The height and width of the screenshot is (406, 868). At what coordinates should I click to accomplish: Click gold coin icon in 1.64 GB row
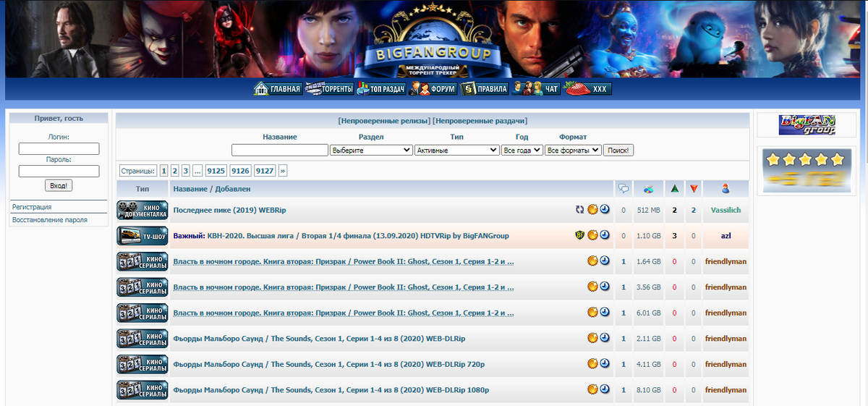(x=592, y=261)
